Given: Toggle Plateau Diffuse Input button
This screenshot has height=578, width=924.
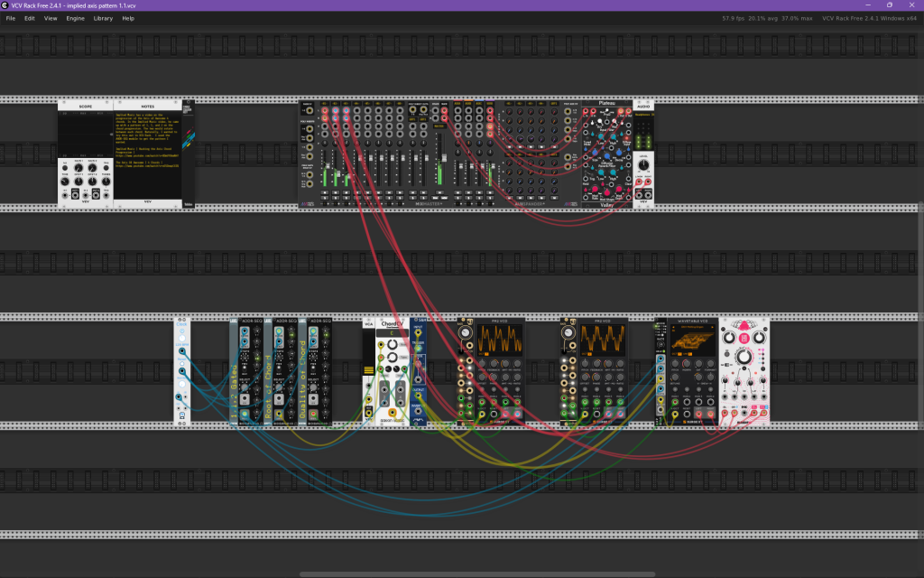Looking at the screenshot, I should click(627, 138).
